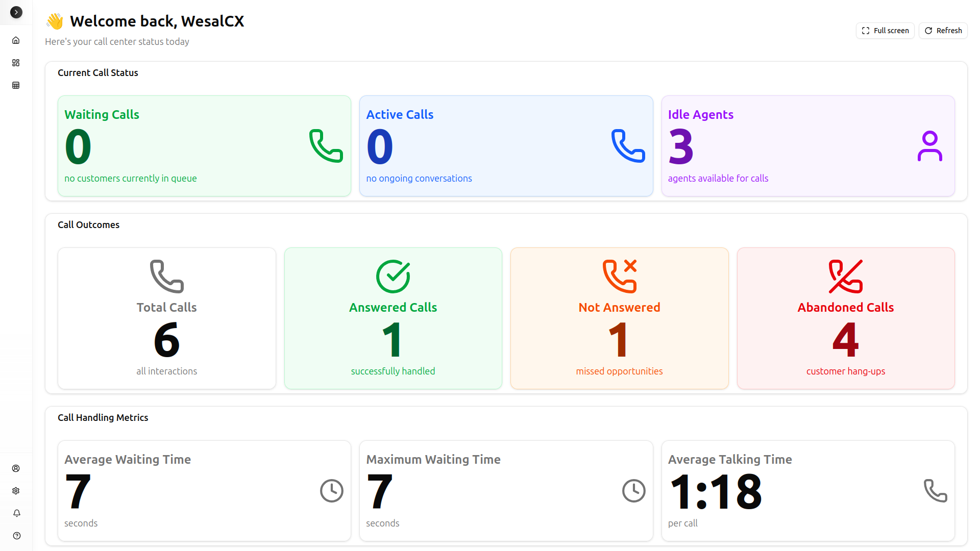Click the green Waiting Calls phone icon
Image resolution: width=980 pixels, height=551 pixels.
click(x=326, y=146)
